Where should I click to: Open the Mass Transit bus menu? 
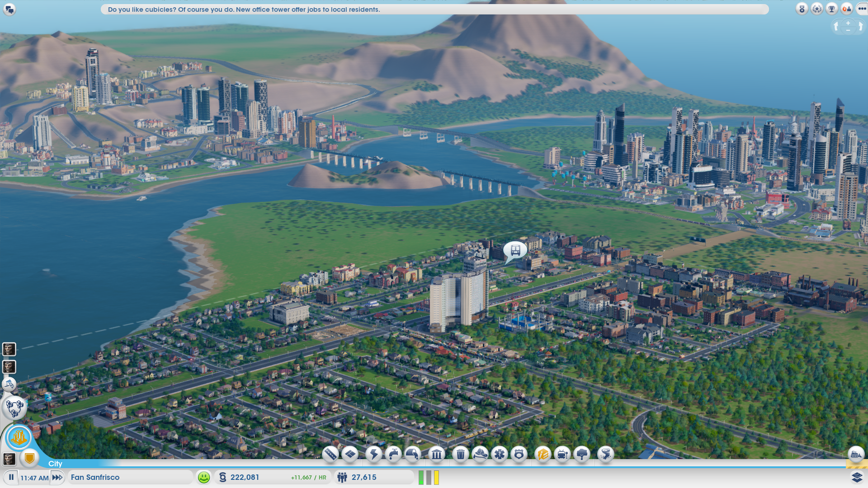point(562,454)
